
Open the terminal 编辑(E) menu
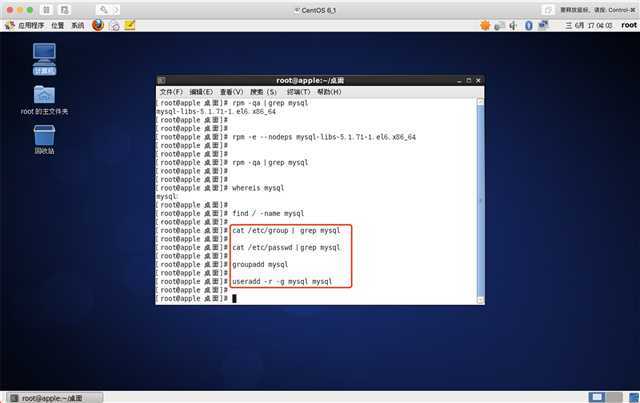click(201, 92)
